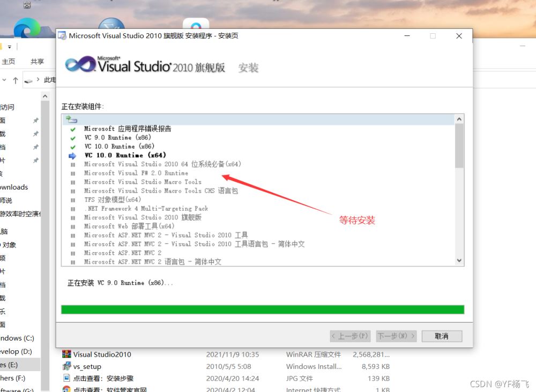Click the WinRAR icon of Visual Studio2010 file
This screenshot has height=392, width=536.
(x=66, y=354)
